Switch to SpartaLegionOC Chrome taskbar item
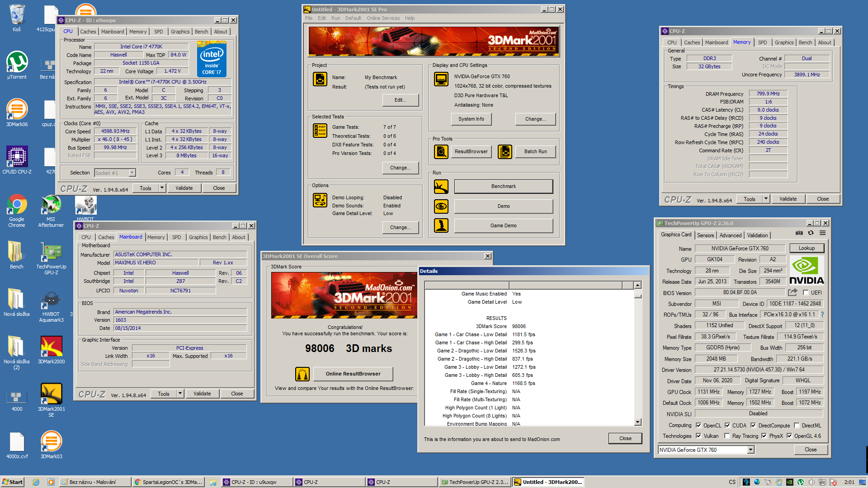 click(169, 482)
